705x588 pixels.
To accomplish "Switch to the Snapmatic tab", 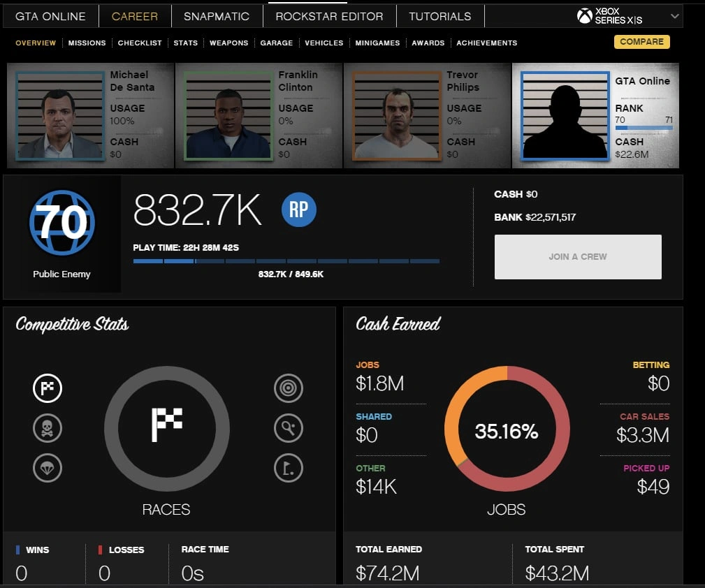I will click(217, 17).
